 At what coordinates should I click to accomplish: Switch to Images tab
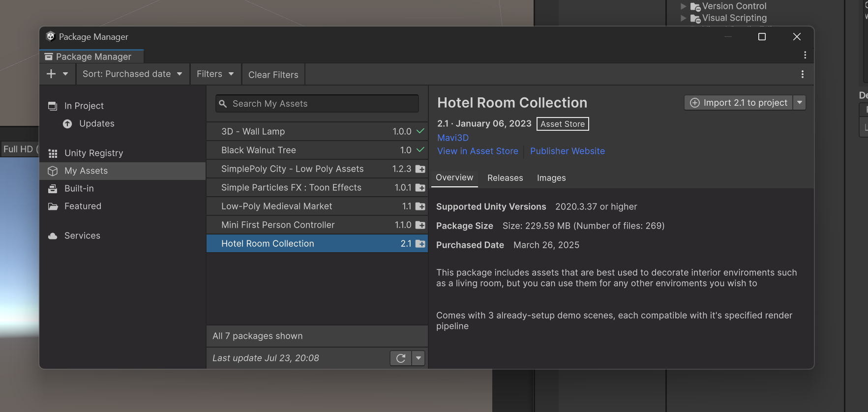551,178
